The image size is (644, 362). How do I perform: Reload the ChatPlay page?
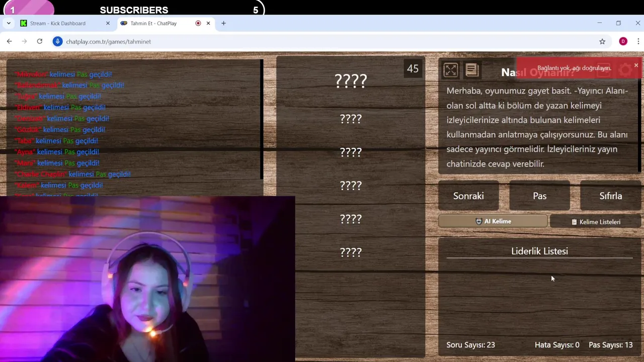(39, 41)
